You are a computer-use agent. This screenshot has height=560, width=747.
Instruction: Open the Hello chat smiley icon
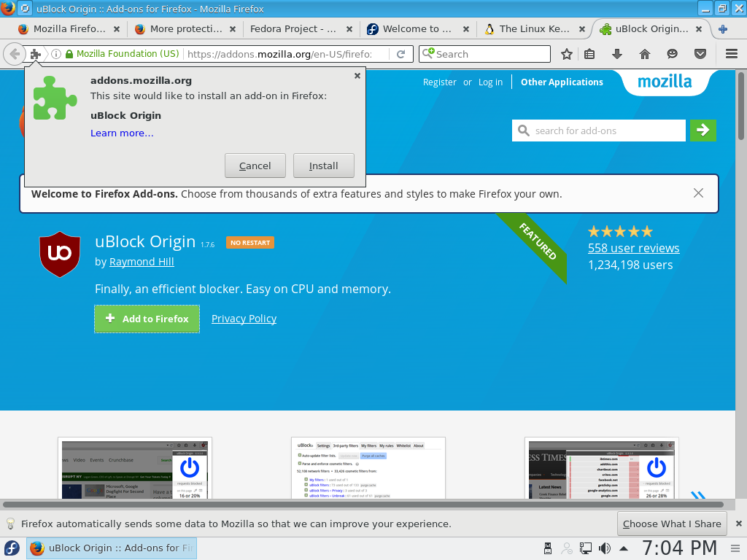pyautogui.click(x=672, y=54)
